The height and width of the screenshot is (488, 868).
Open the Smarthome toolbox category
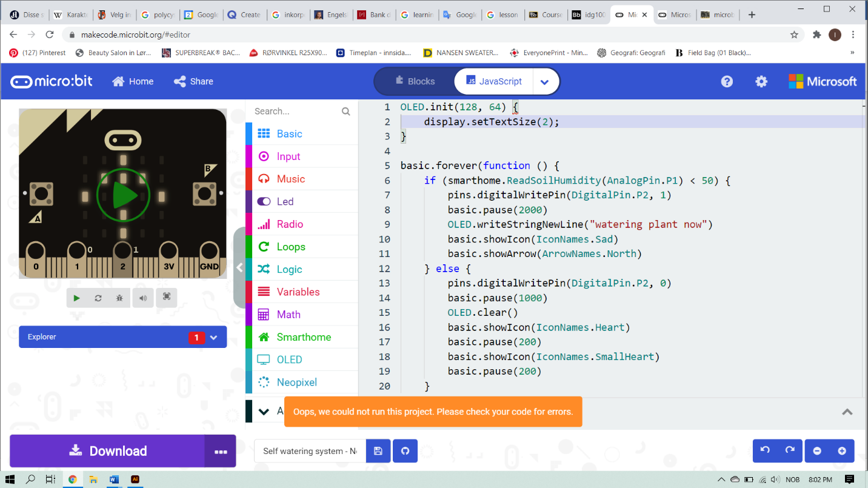[x=303, y=337]
